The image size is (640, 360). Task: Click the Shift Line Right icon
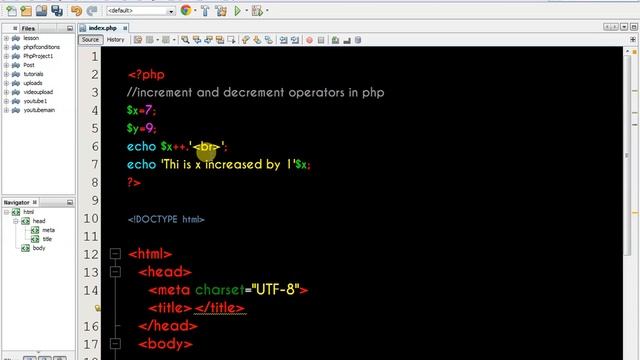295,40
